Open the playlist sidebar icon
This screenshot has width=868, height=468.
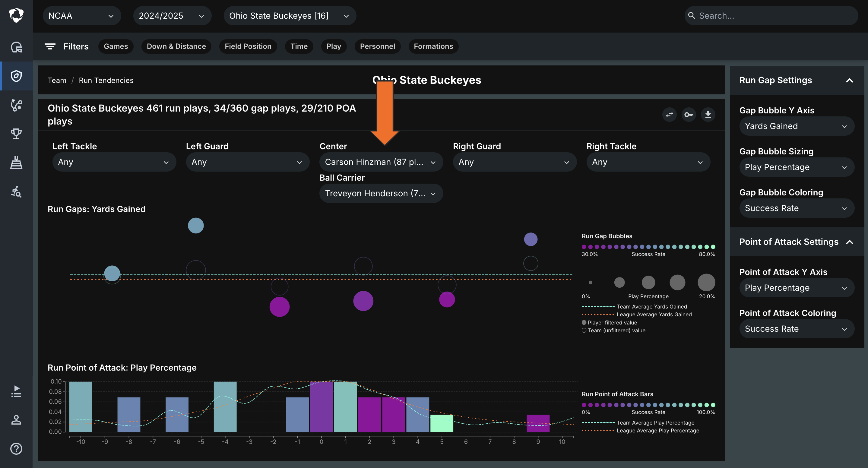[x=16, y=391]
